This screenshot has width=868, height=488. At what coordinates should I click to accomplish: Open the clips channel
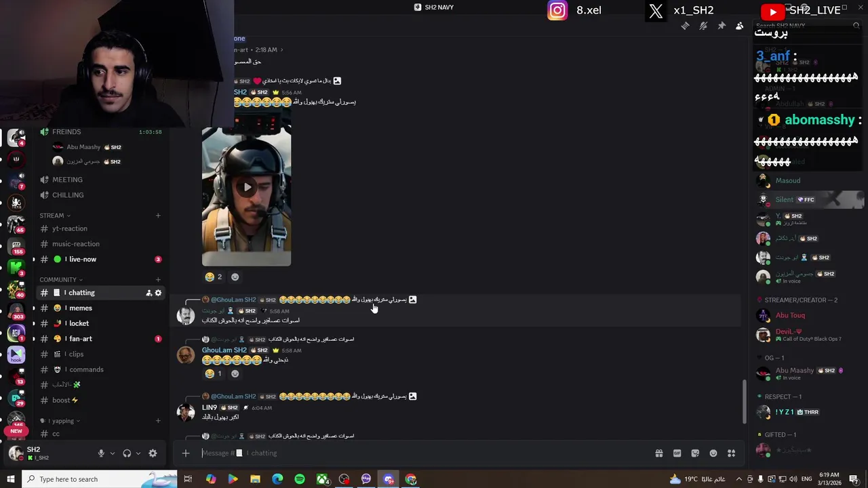coord(100,354)
